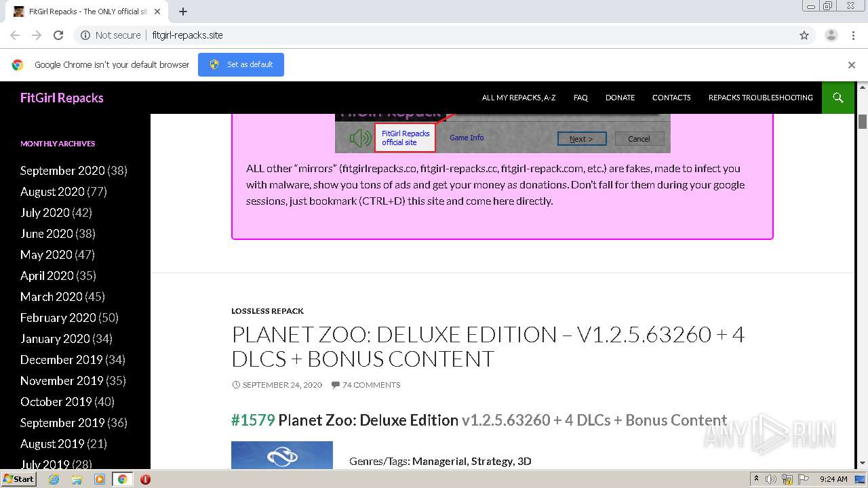Click the Strategy genre tag
The width and height of the screenshot is (868, 488).
492,462
